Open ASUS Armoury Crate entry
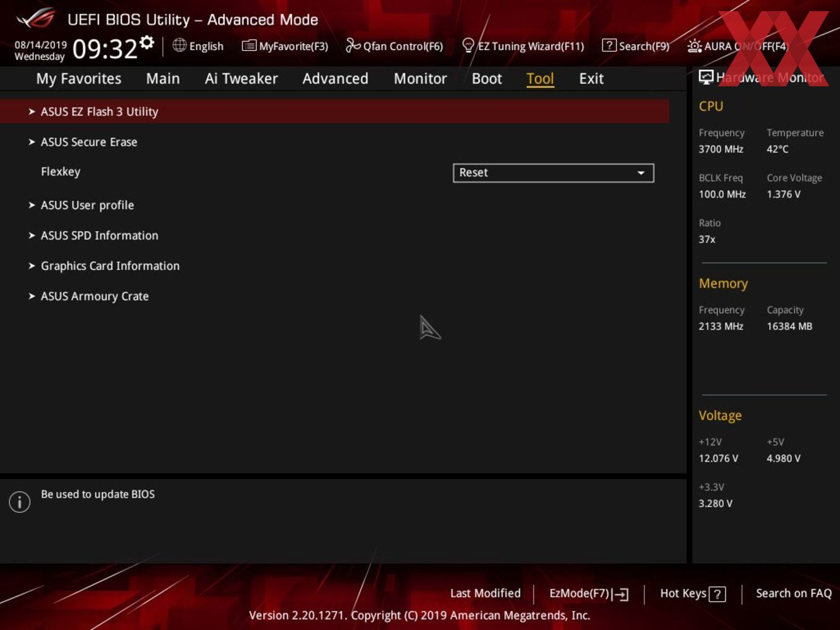This screenshot has width=840, height=630. pos(94,296)
